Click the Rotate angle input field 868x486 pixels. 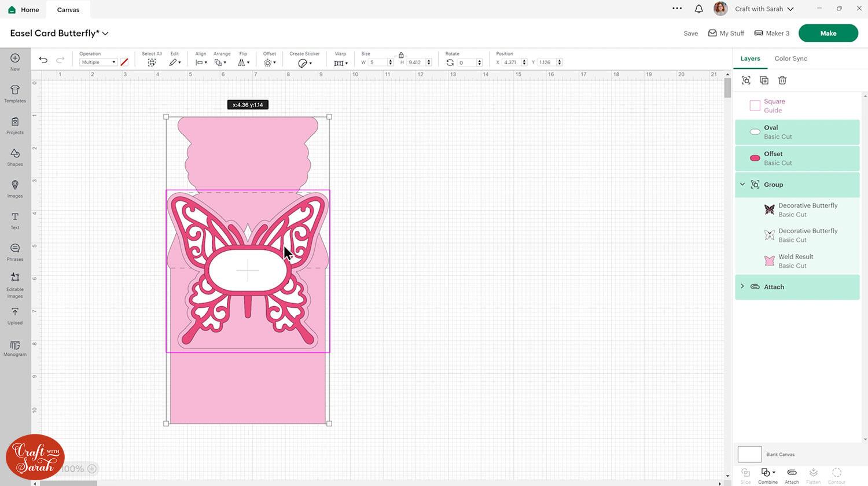click(x=466, y=62)
